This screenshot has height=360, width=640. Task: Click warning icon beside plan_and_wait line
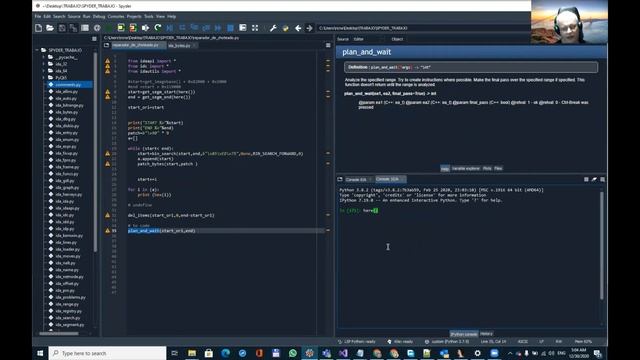tap(108, 231)
